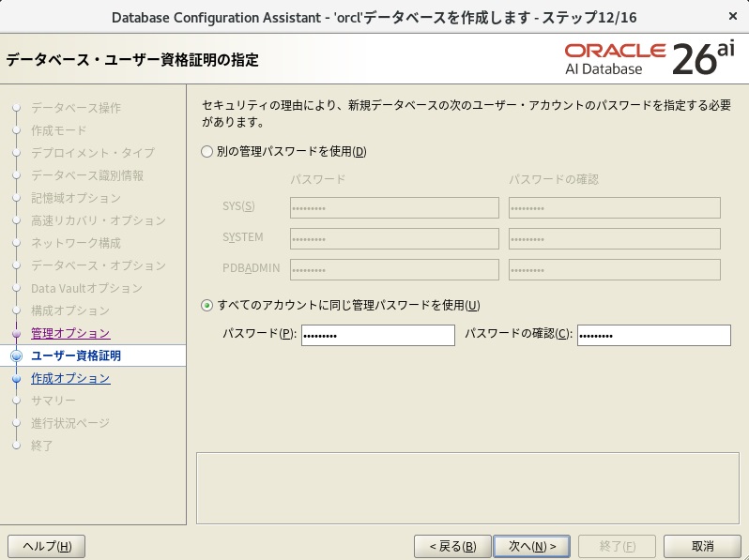Click the SYS(S) field label
749x560 pixels.
[x=238, y=206]
